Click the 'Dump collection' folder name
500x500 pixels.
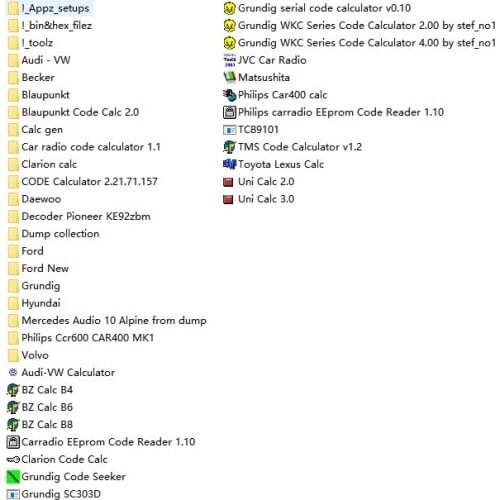click(60, 234)
